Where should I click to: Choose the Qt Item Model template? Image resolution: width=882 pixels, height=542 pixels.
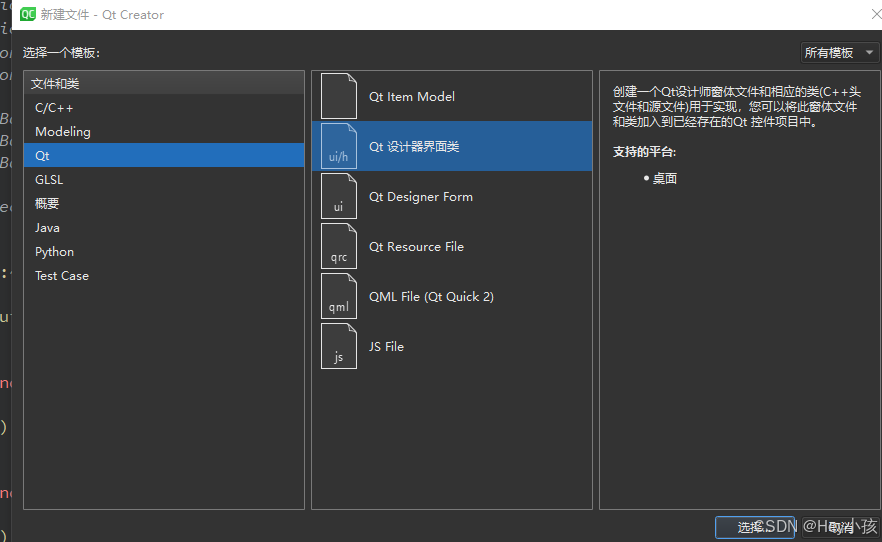452,96
